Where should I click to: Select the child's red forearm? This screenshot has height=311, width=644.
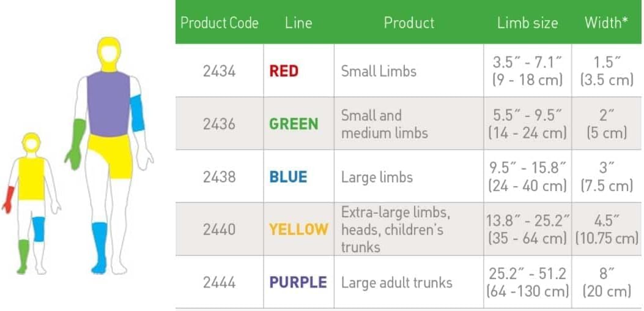9,200
